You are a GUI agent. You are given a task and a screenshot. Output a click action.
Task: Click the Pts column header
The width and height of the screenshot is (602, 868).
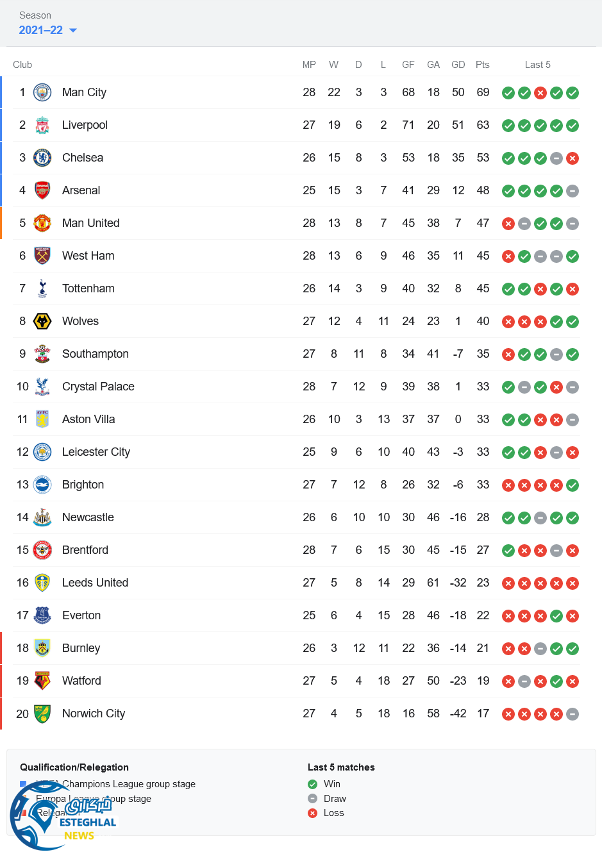coord(483,65)
